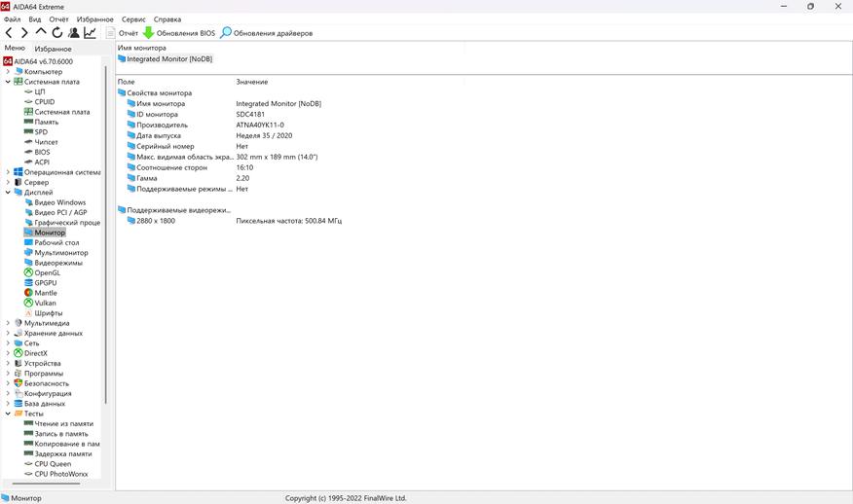This screenshot has height=504, width=853.
Task: Collapse the Системная плата tree node
Action: tap(8, 82)
